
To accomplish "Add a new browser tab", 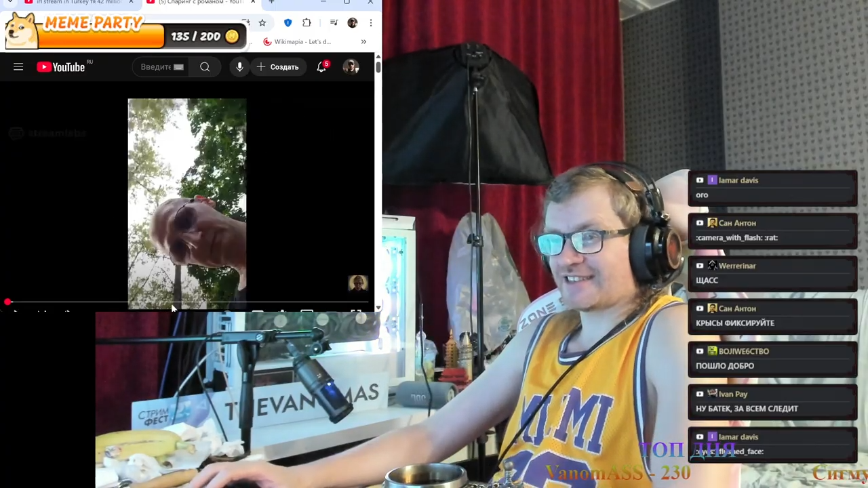I will pyautogui.click(x=271, y=3).
